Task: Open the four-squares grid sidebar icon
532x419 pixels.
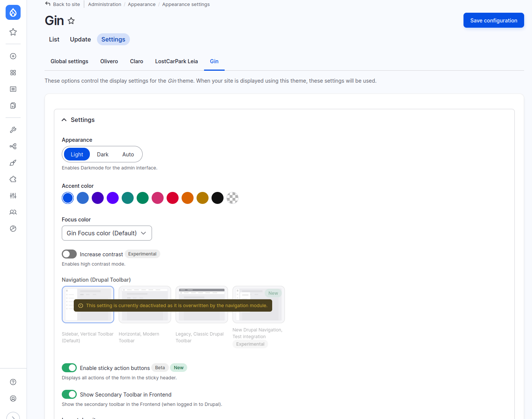Action: click(13, 73)
